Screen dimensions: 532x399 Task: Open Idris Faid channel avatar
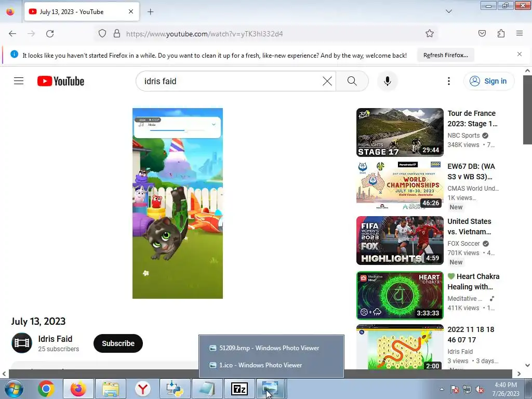(x=22, y=343)
